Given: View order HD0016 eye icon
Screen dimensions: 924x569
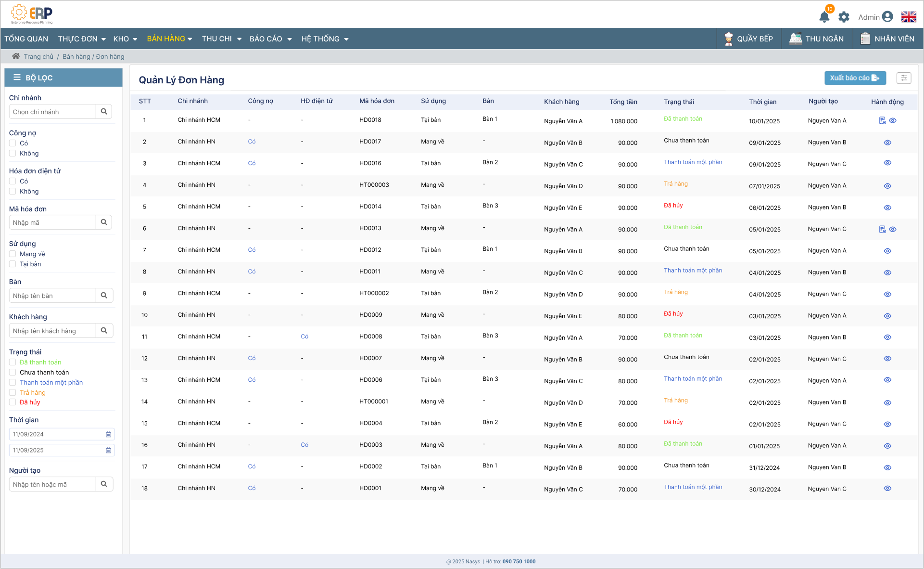Looking at the screenshot, I should tap(887, 163).
